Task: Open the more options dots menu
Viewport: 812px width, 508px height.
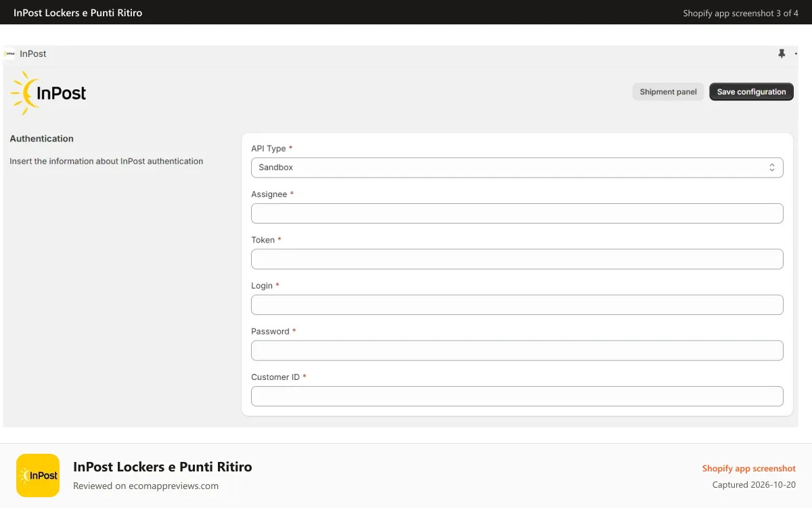Action: tap(796, 54)
